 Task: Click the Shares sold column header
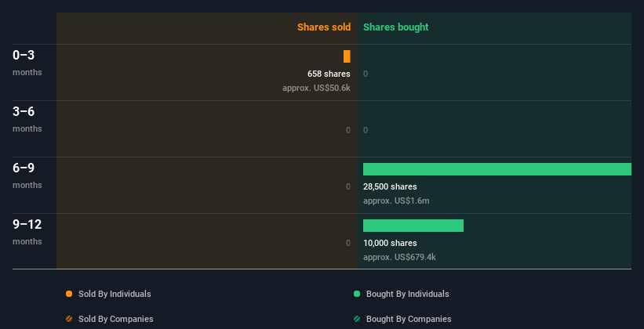(324, 27)
